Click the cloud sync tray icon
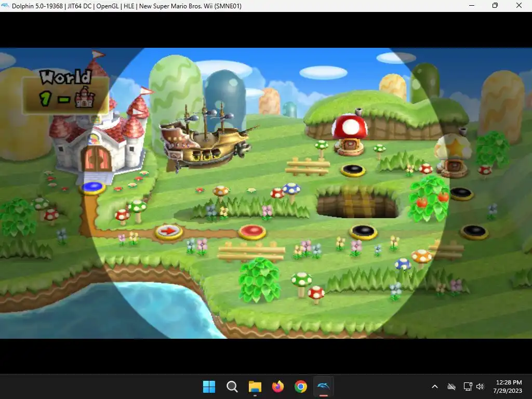The width and height of the screenshot is (532, 399). pos(451,387)
